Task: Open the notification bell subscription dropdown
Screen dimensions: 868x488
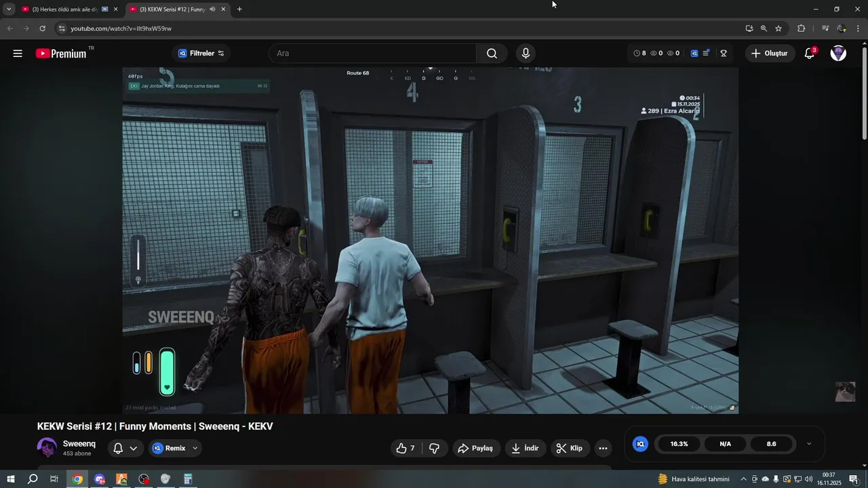Action: point(125,448)
